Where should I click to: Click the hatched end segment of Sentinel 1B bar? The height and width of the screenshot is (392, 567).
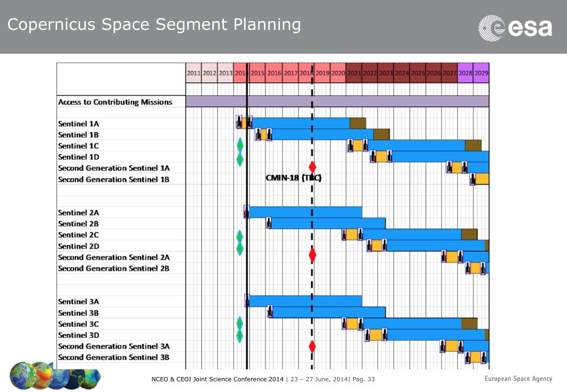[381, 135]
